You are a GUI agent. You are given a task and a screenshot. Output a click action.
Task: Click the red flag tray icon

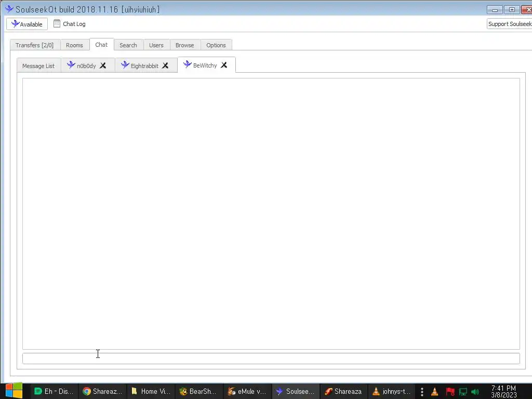coord(450,392)
